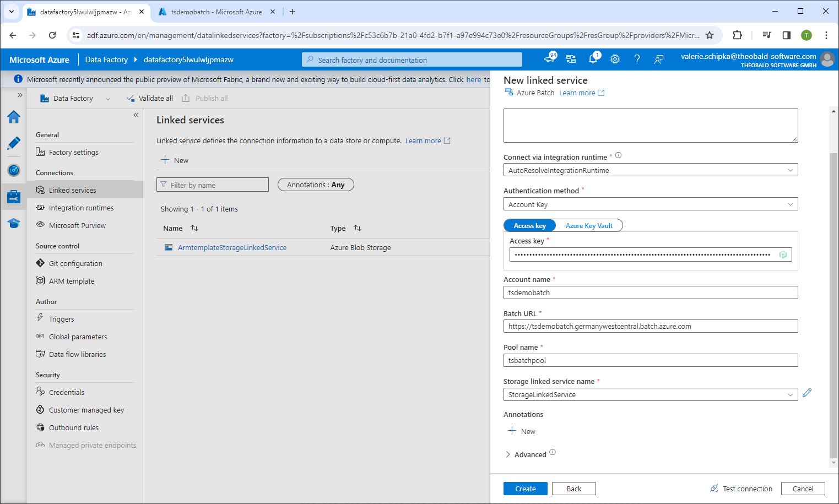Open Chrome side panel icon
Viewport: 839px width, 504px height.
pyautogui.click(x=787, y=35)
